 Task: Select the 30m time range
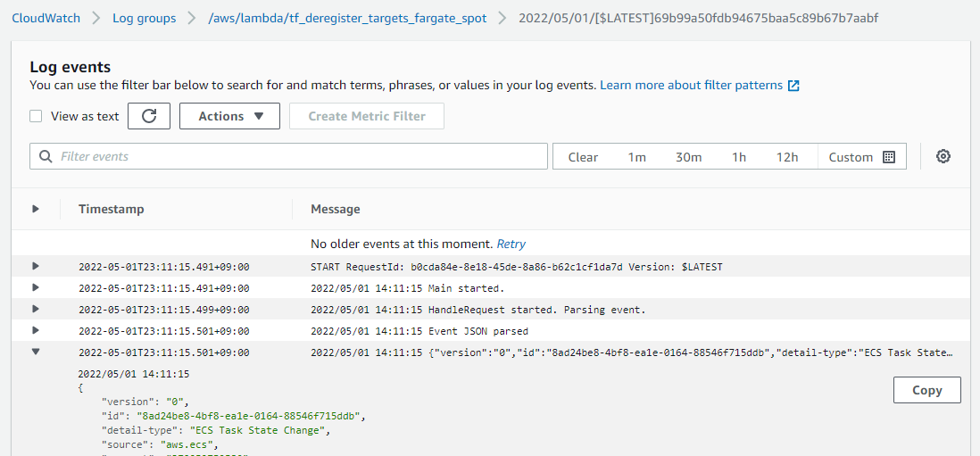pyautogui.click(x=689, y=157)
